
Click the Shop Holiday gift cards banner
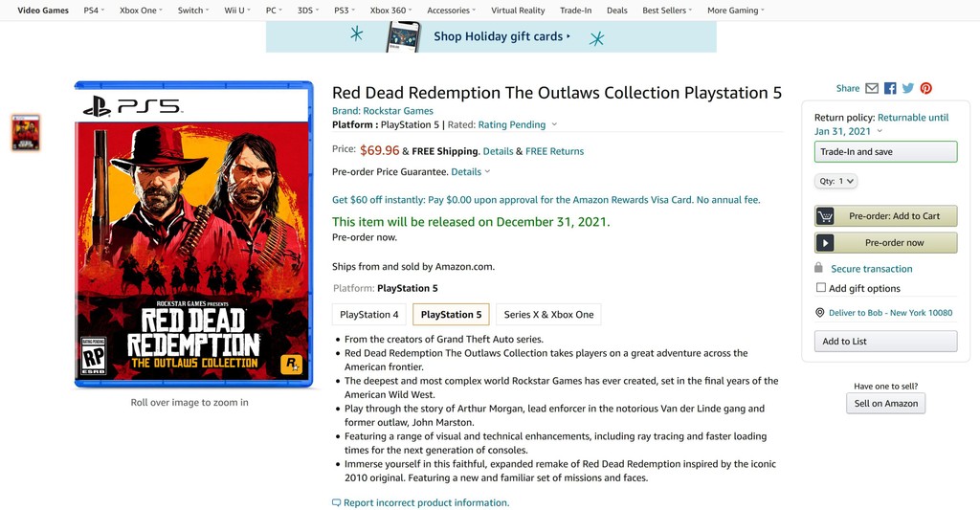click(491, 37)
